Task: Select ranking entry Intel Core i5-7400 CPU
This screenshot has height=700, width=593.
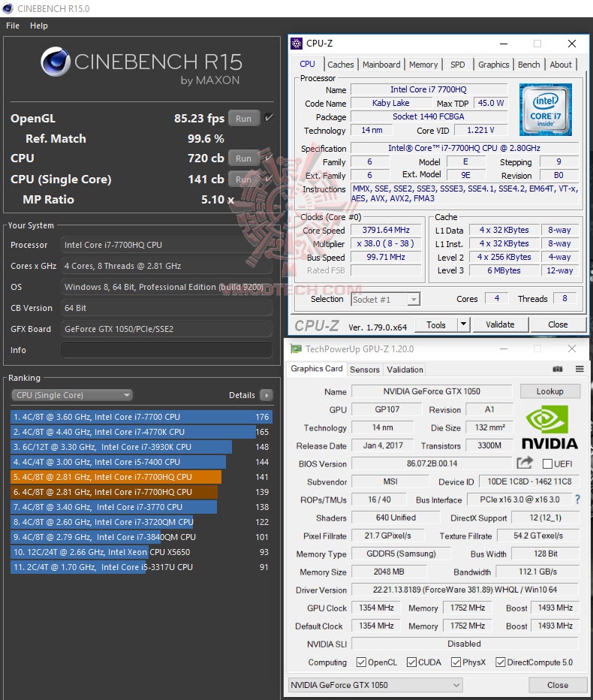Action: tap(141, 462)
